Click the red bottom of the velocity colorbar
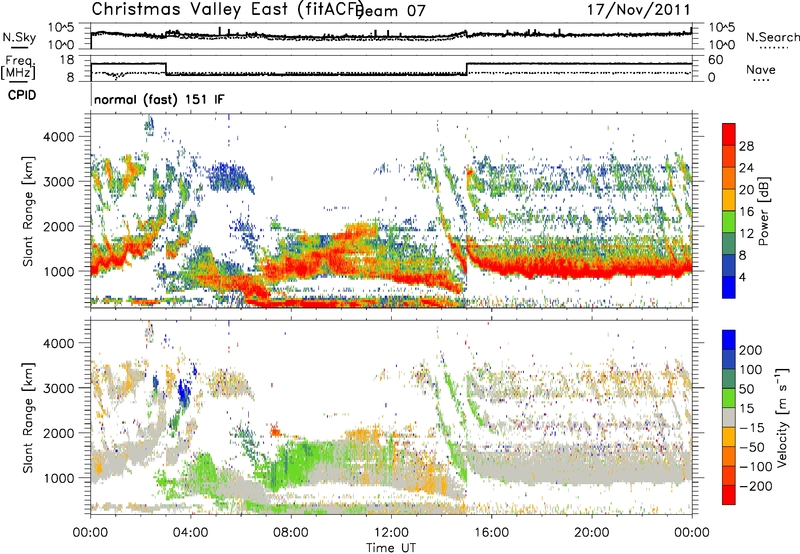This screenshot has width=800, height=554. click(x=729, y=495)
